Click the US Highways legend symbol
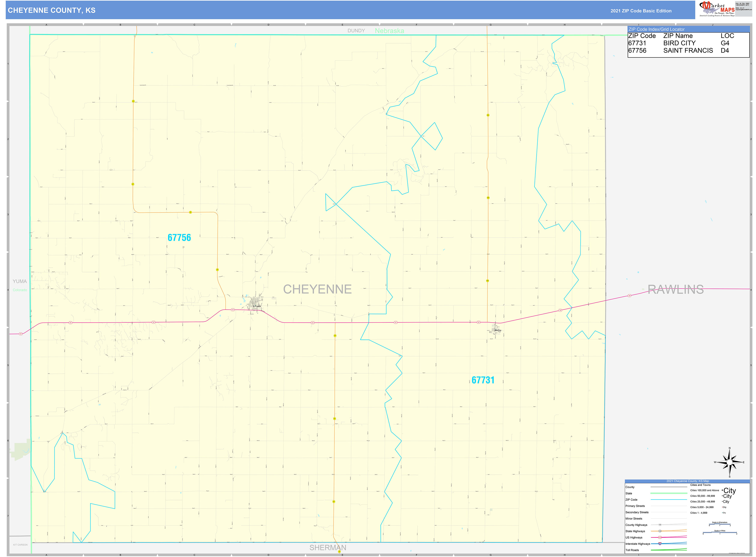Image resolution: width=756 pixels, height=557 pixels. pos(660,538)
